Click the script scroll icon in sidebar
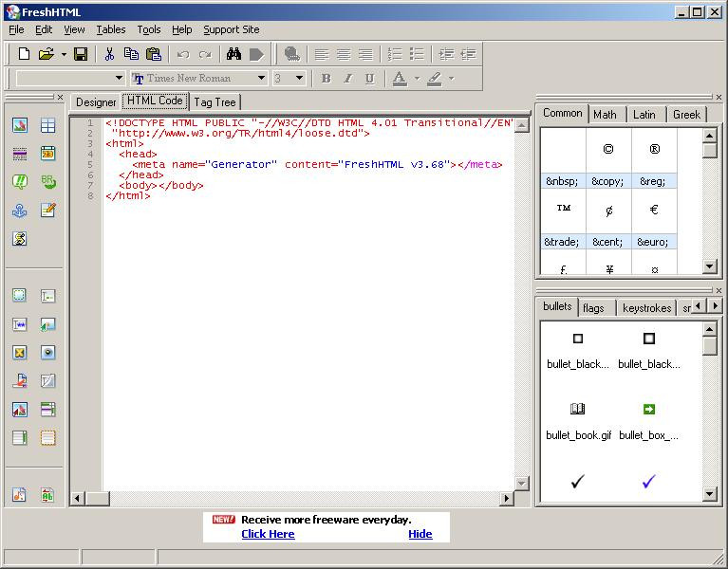Viewport: 728px width, 569px height. 20,238
